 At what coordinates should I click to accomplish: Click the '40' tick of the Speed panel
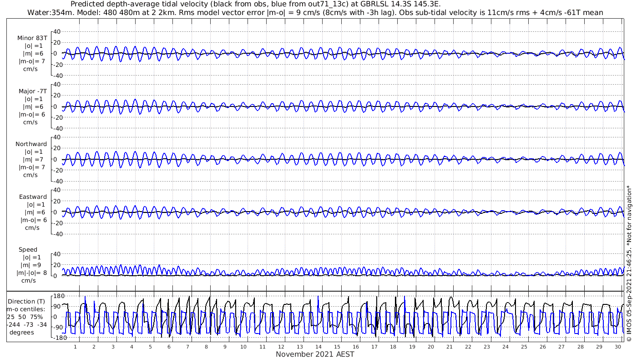pyautogui.click(x=57, y=254)
